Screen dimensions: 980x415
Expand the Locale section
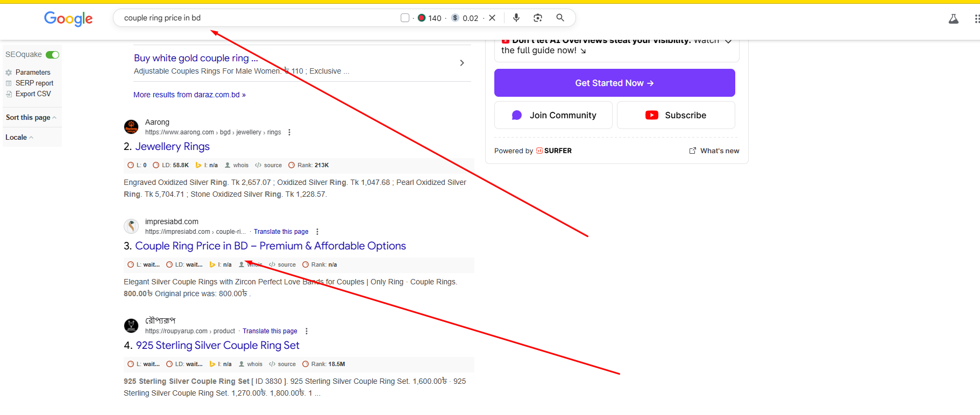coord(19,138)
